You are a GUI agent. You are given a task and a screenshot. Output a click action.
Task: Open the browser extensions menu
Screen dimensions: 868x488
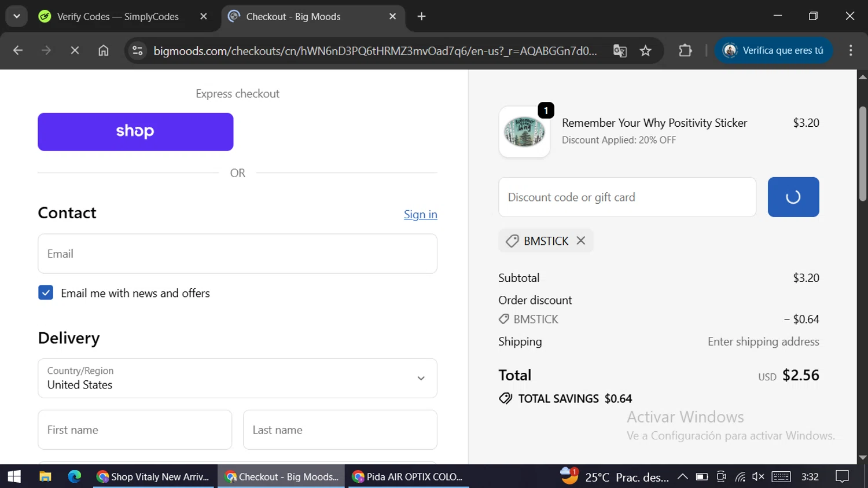coord(685,50)
